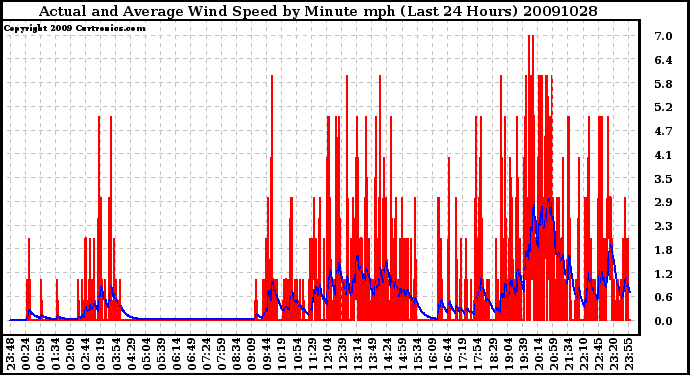Viewport: 690px width, 375px height.
Task: Click the 00:24 time label
Action: 26,354
